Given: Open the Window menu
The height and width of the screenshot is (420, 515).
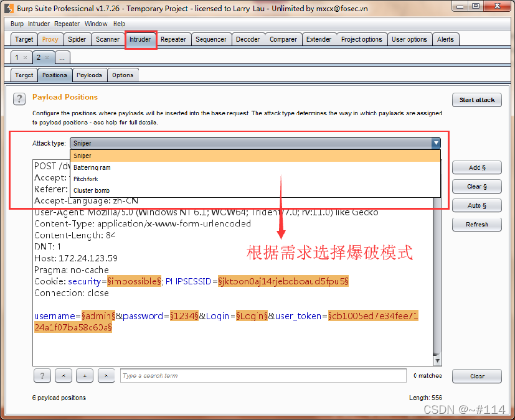Looking at the screenshot, I should coord(96,24).
